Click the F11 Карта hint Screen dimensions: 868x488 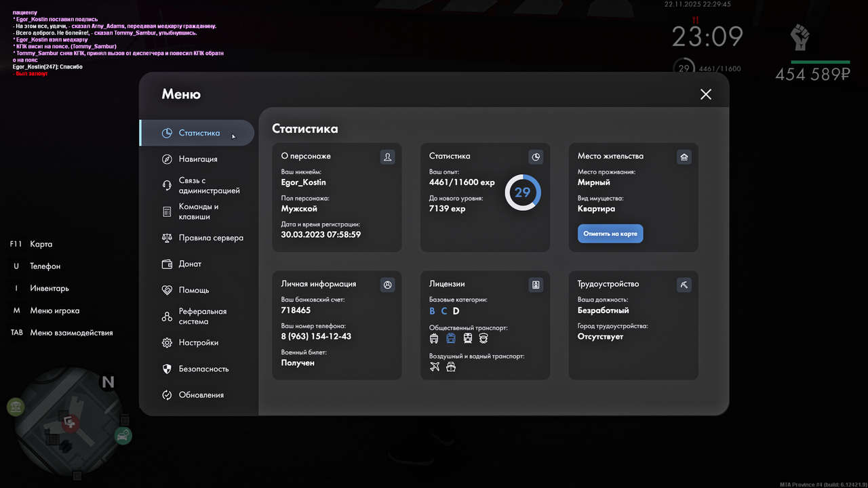point(31,244)
